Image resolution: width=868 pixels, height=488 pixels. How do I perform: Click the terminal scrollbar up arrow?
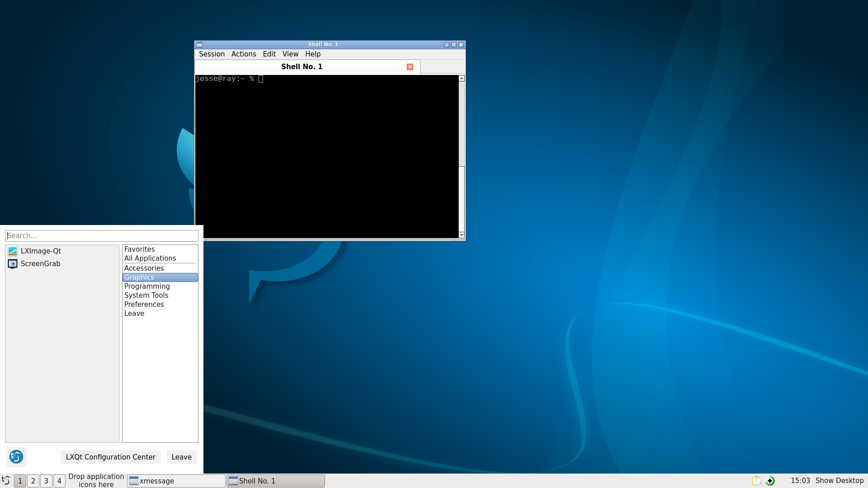(x=462, y=79)
